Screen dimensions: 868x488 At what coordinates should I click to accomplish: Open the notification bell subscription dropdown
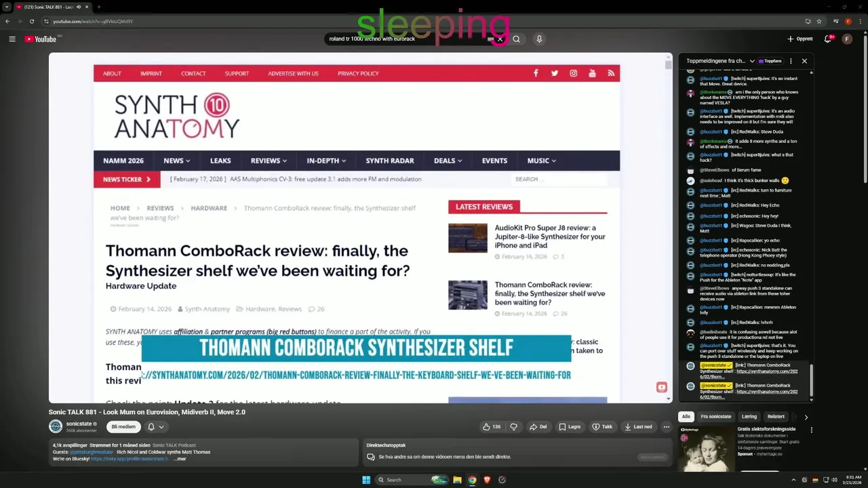click(x=155, y=427)
